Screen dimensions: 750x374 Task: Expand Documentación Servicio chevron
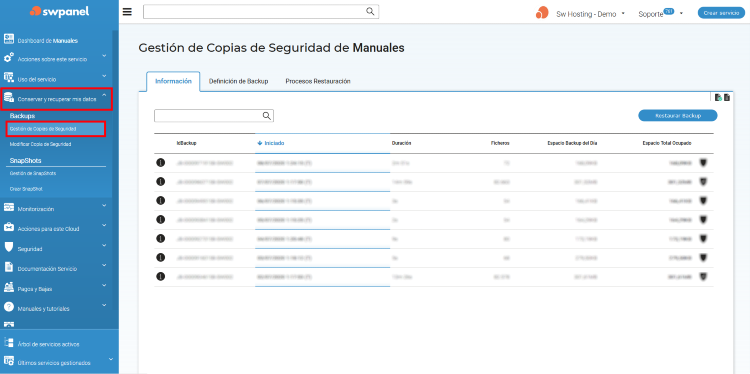[104, 266]
